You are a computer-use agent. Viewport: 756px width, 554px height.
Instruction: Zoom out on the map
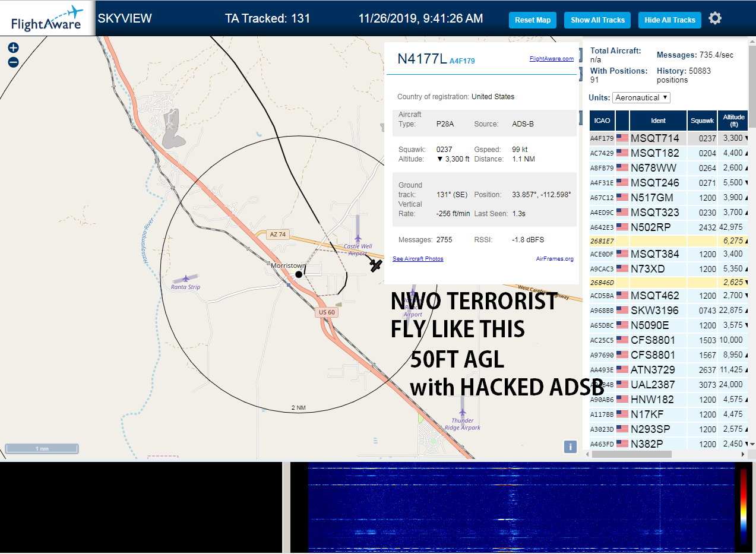coord(13,62)
